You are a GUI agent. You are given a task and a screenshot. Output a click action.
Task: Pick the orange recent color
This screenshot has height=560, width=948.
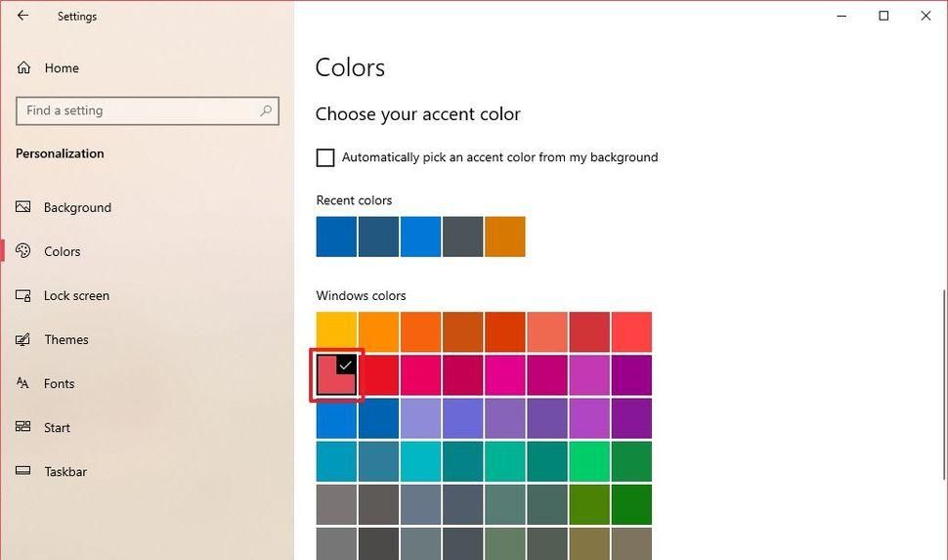505,237
